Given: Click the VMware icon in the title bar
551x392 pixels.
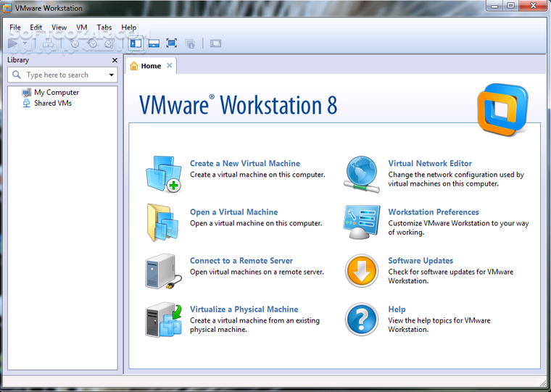Looking at the screenshot, I should [x=7, y=8].
